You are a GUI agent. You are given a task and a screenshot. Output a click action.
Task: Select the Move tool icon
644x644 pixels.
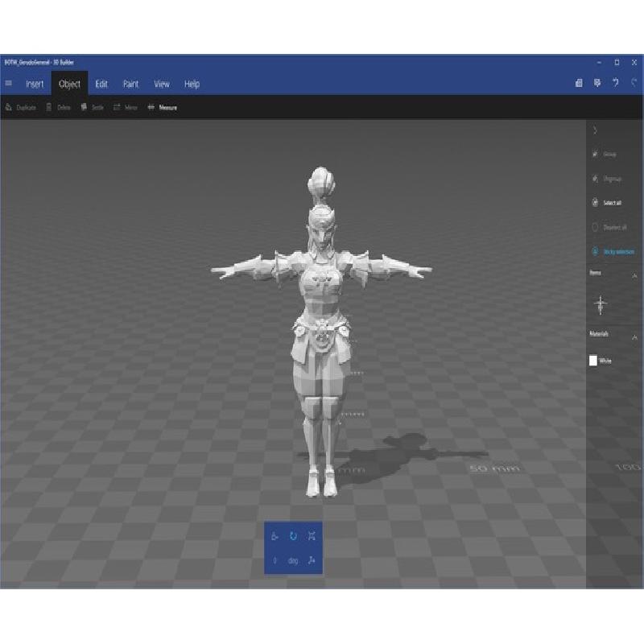coord(275,536)
